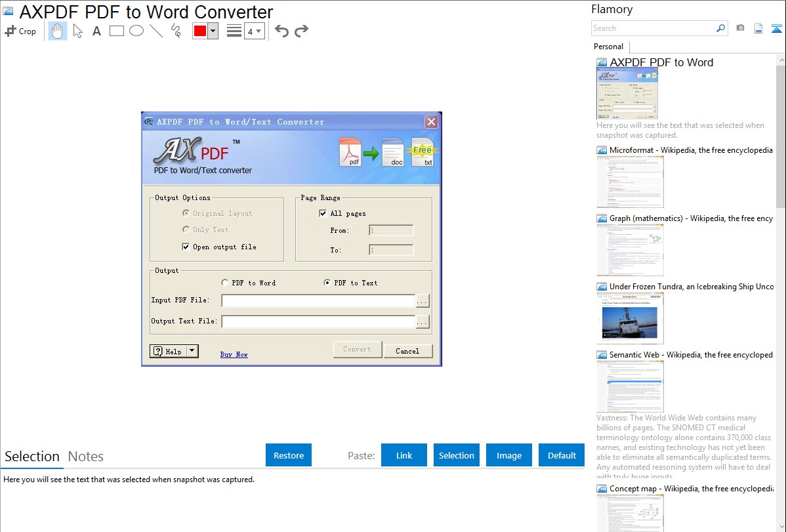Browse for the input PDF file
Viewport: 786px width, 532px height.
coord(423,301)
